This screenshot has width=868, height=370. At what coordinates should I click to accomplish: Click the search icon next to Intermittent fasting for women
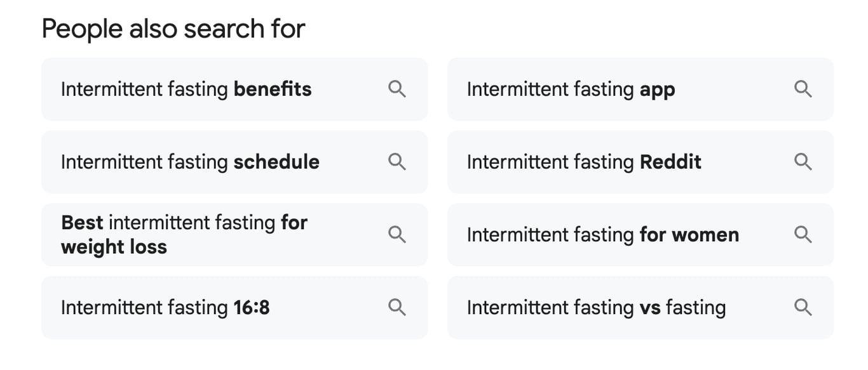pos(803,234)
